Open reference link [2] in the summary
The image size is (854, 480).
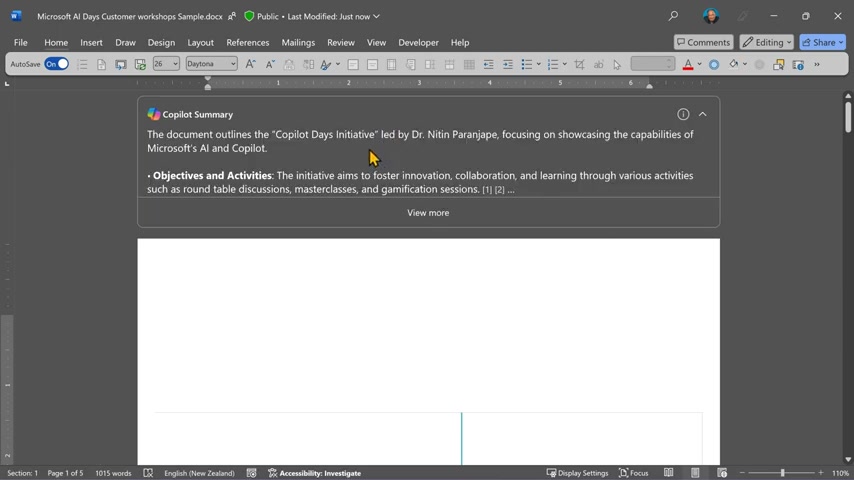pos(499,190)
